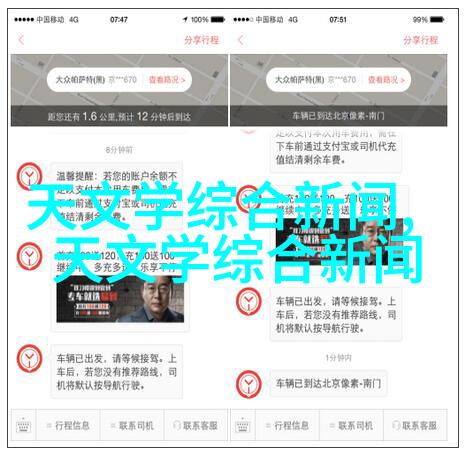Tap avatar beside left 车辆已出发 message

click(x=29, y=359)
